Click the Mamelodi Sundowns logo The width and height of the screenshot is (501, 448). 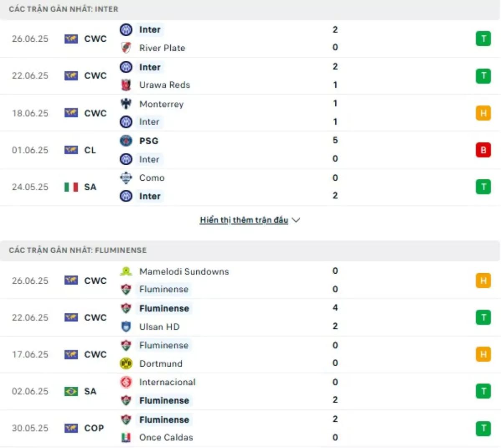coord(126,271)
